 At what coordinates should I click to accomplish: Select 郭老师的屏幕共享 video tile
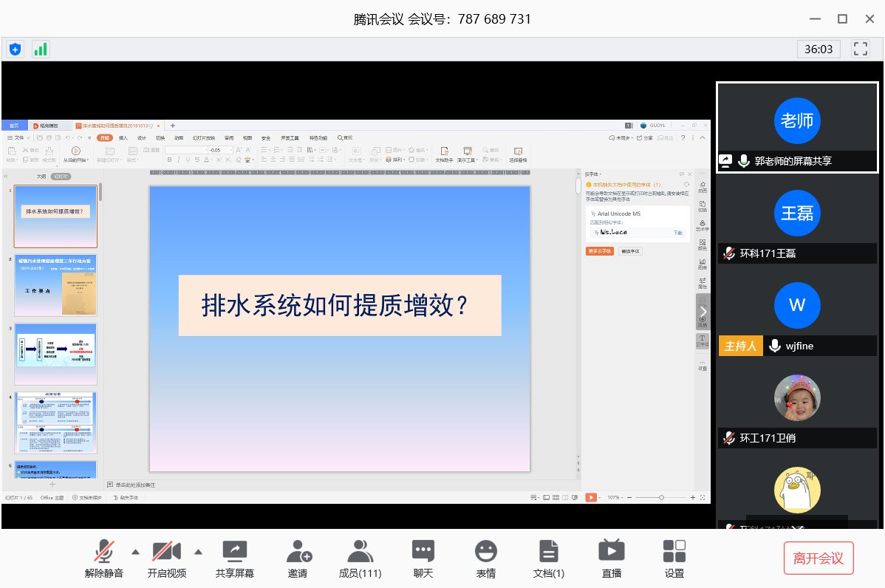point(797,127)
